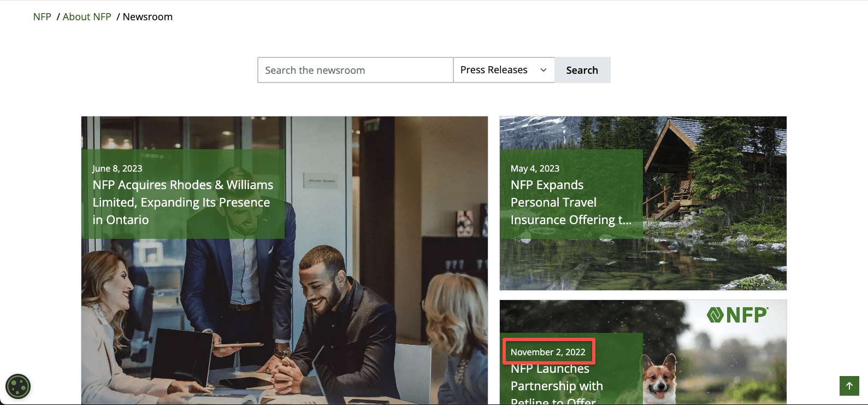Go to the NFP breadcrumb link

[42, 17]
